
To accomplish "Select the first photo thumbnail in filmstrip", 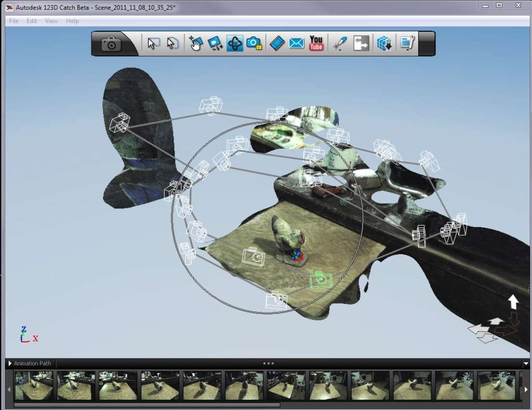I will coord(34,386).
